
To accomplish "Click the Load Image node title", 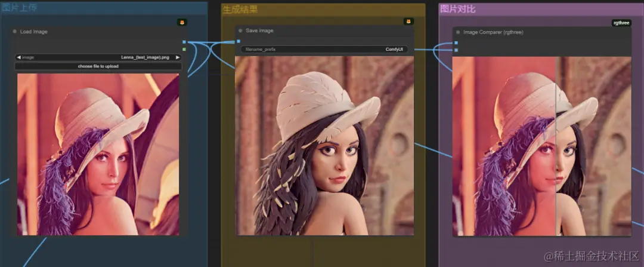I will tap(33, 32).
